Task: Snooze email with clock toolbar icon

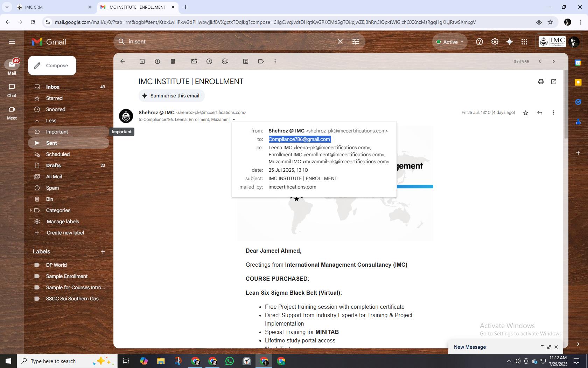Action: click(x=209, y=61)
